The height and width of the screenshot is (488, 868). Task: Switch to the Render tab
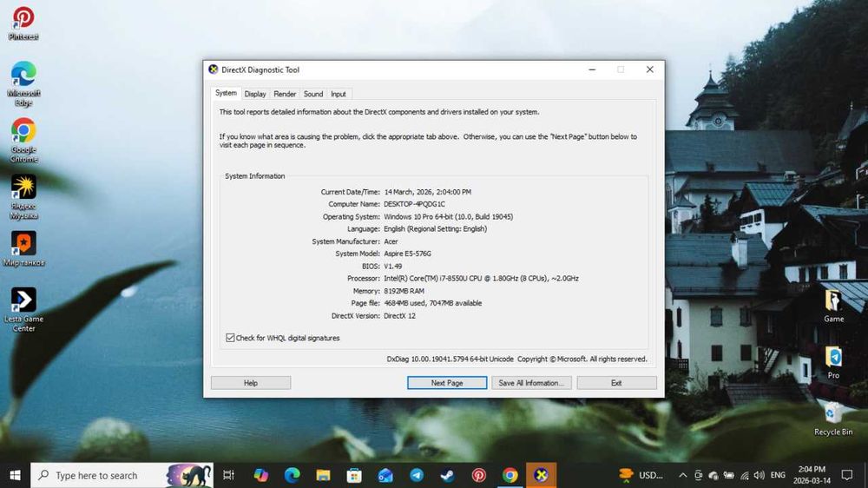coord(285,94)
